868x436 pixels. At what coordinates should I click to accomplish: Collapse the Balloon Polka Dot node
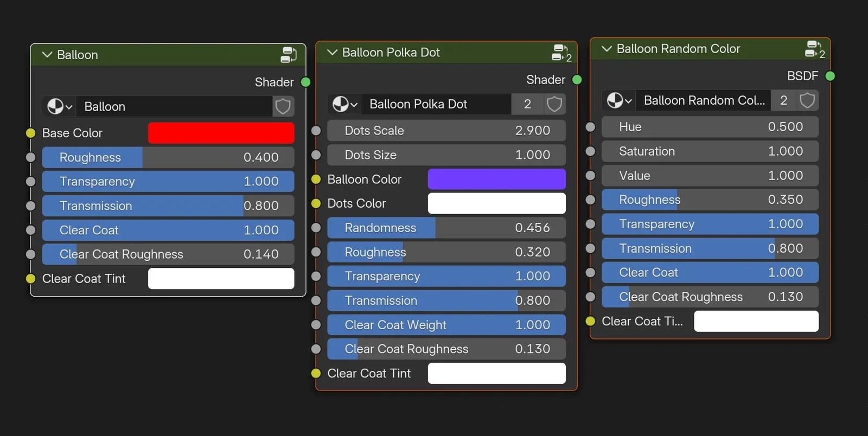point(332,53)
